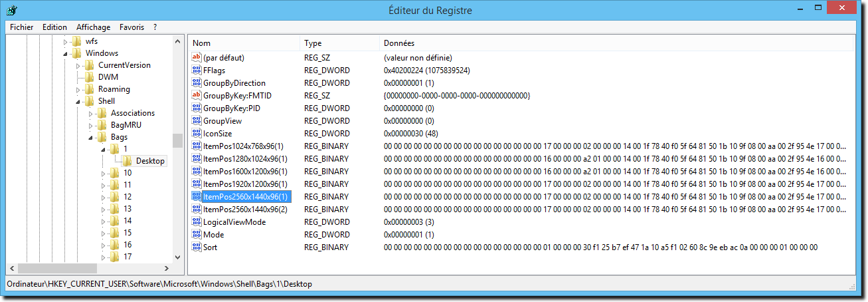Click the tree pane vertical scrollbar thumb
This screenshot has height=302, width=868.
[177, 140]
